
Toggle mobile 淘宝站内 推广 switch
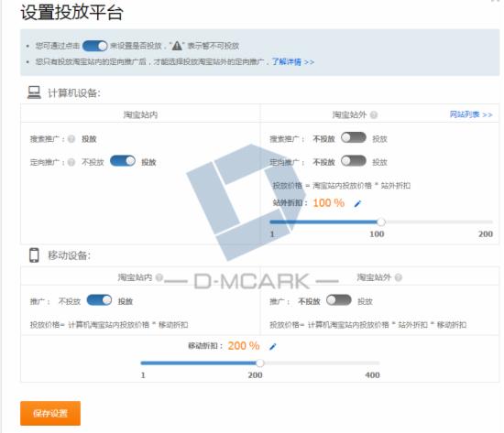(x=99, y=300)
